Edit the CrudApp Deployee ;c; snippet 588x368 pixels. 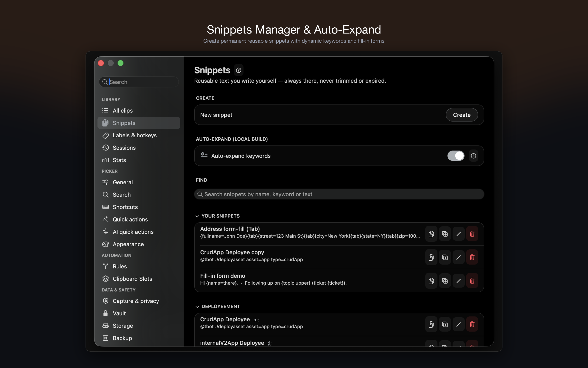click(x=459, y=324)
